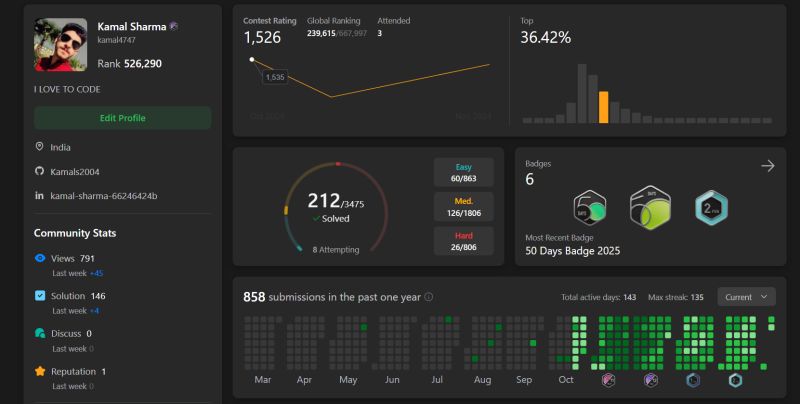
Task: Click the highlighted orange bar in histogram
Action: tap(603, 107)
